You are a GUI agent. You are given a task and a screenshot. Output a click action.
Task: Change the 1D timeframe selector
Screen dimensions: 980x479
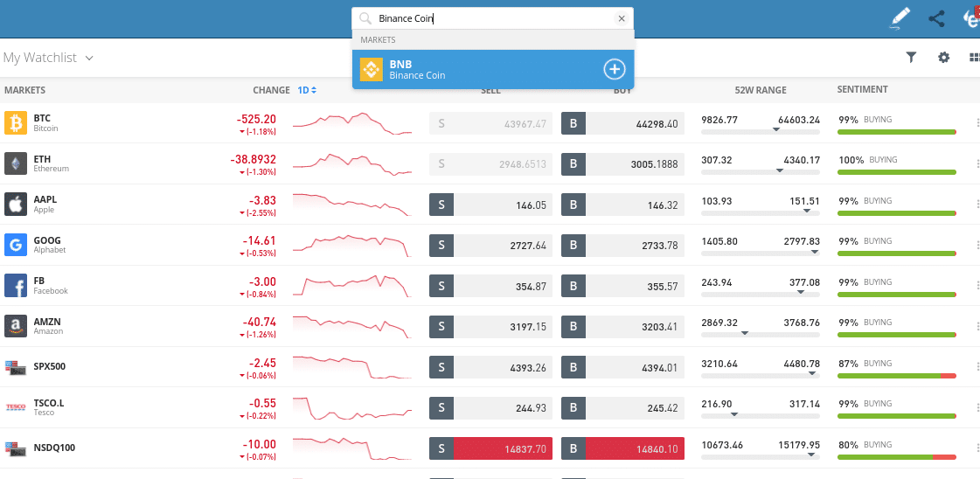tap(307, 90)
